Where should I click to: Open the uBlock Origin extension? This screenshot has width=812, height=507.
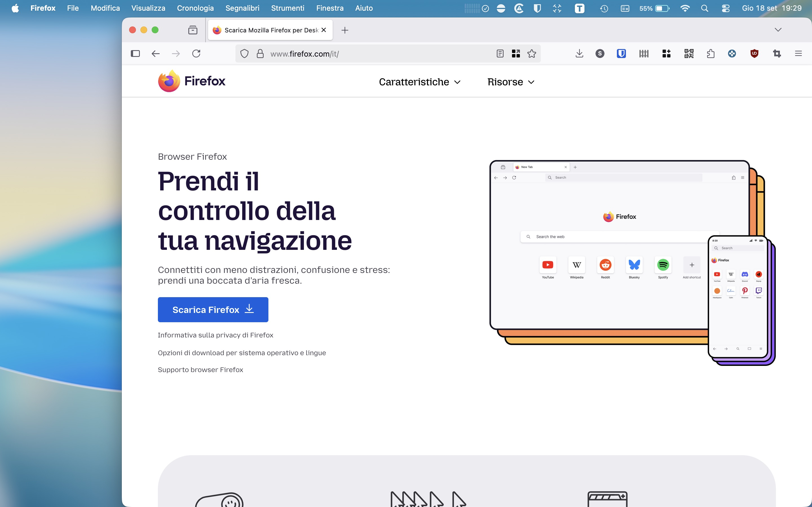click(x=754, y=54)
